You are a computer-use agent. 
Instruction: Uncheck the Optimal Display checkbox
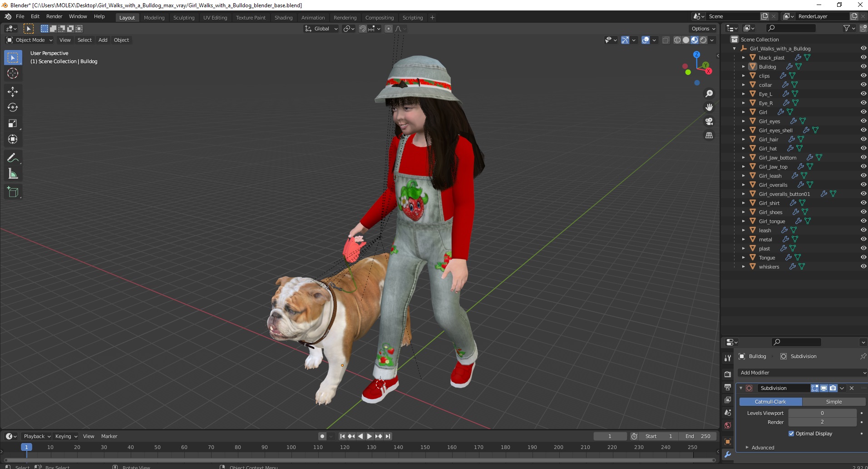(x=791, y=434)
